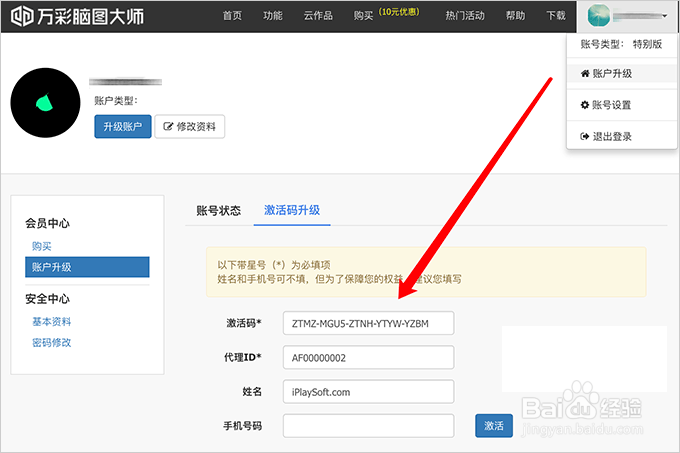This screenshot has width=680, height=453.
Task: Focus the 姓名 input field
Action: (369, 391)
